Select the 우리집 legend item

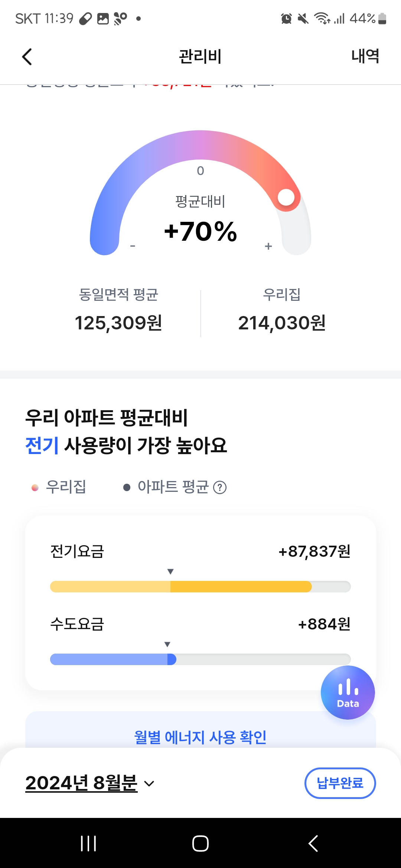(x=59, y=487)
